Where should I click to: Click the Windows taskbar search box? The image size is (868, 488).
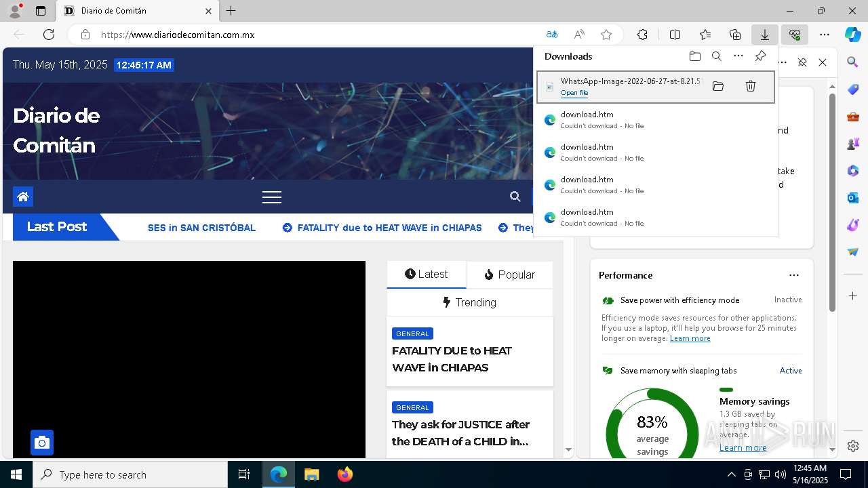coord(130,474)
